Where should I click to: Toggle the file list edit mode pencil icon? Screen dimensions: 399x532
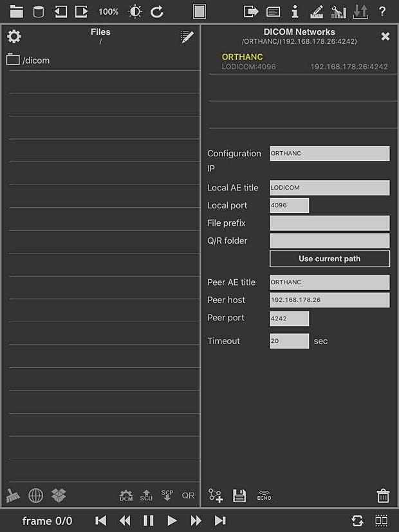pos(187,37)
